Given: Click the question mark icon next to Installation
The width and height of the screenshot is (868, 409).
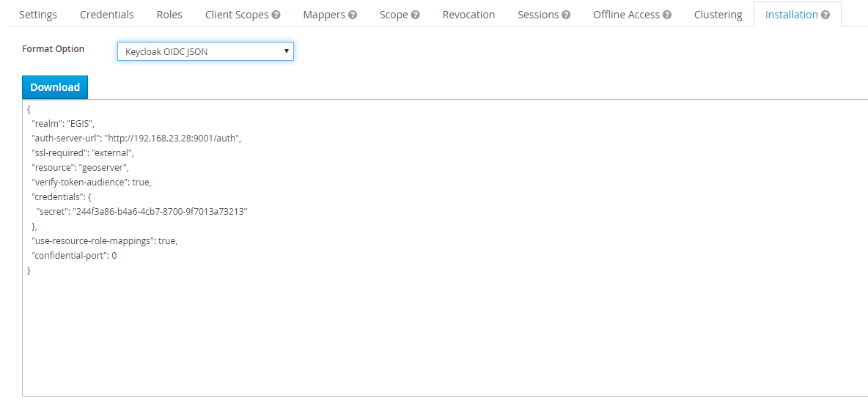Looking at the screenshot, I should [825, 15].
